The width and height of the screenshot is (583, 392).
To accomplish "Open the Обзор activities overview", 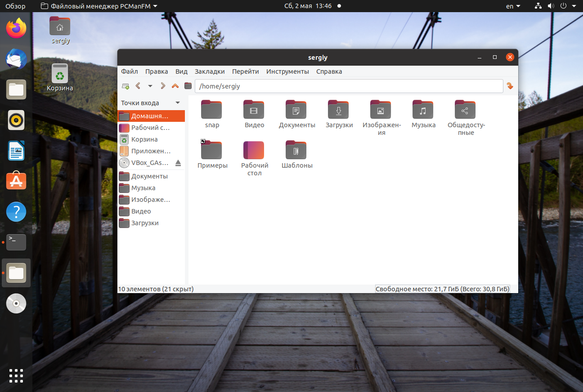I will (x=15, y=6).
